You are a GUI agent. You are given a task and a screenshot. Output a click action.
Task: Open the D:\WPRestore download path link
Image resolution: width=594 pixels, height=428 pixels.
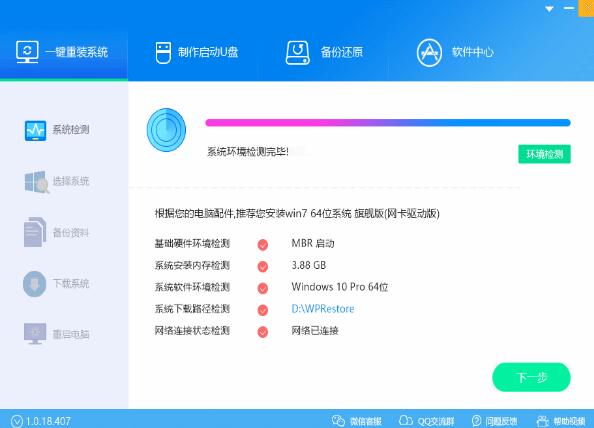[x=323, y=309]
